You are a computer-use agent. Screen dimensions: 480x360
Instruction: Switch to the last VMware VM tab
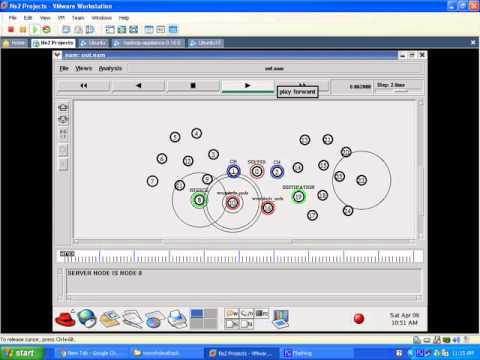[206, 43]
